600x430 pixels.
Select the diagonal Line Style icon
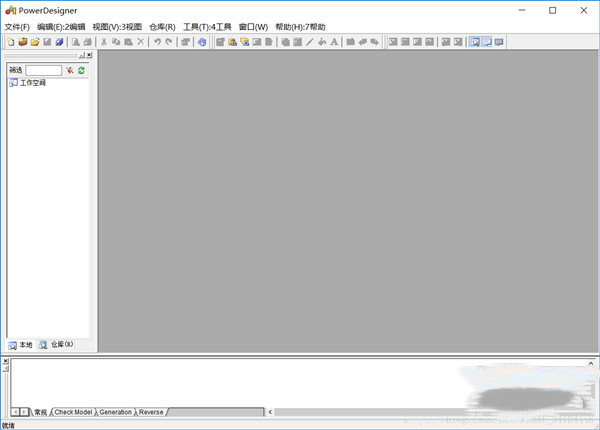pyautogui.click(x=310, y=42)
